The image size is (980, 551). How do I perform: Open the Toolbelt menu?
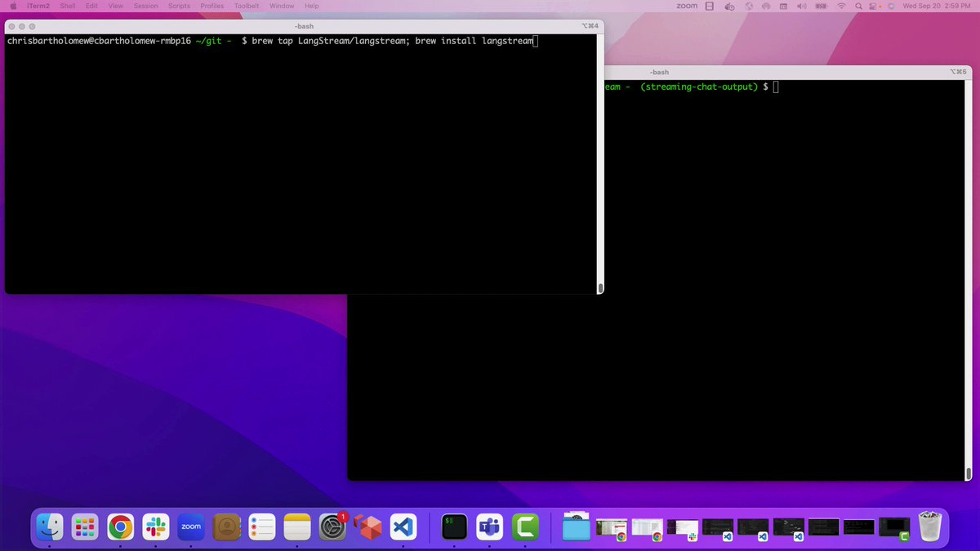pos(247,6)
